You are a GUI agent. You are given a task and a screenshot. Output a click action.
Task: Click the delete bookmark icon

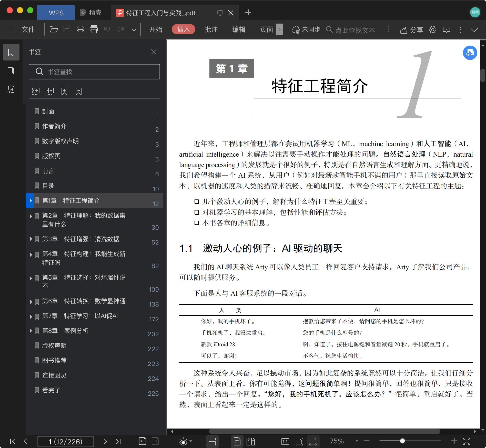point(79,91)
